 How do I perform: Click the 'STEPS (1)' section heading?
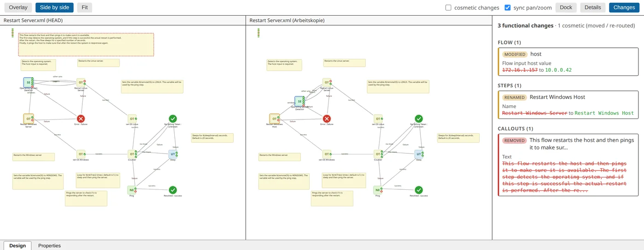pyautogui.click(x=509, y=85)
